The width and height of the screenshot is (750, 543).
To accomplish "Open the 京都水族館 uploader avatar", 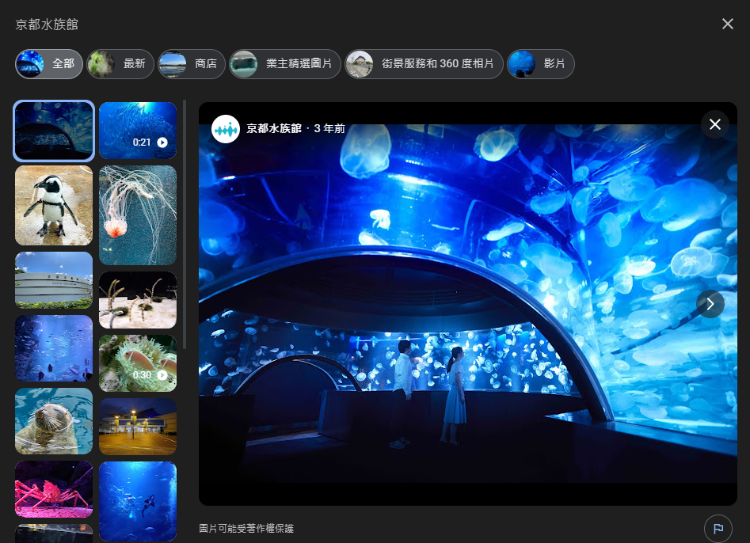I will (225, 129).
